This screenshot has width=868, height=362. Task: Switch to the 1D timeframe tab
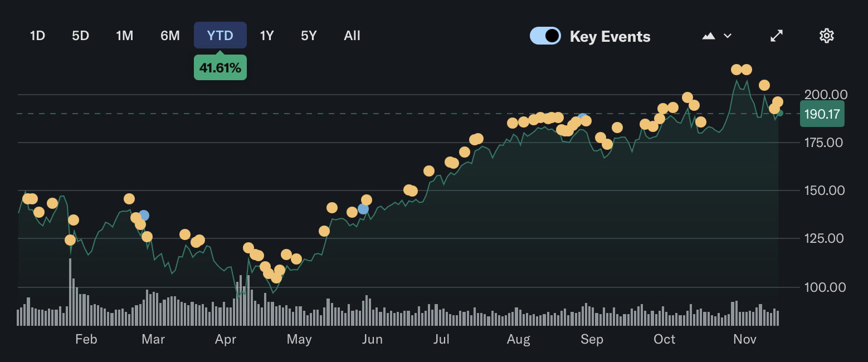(x=37, y=35)
